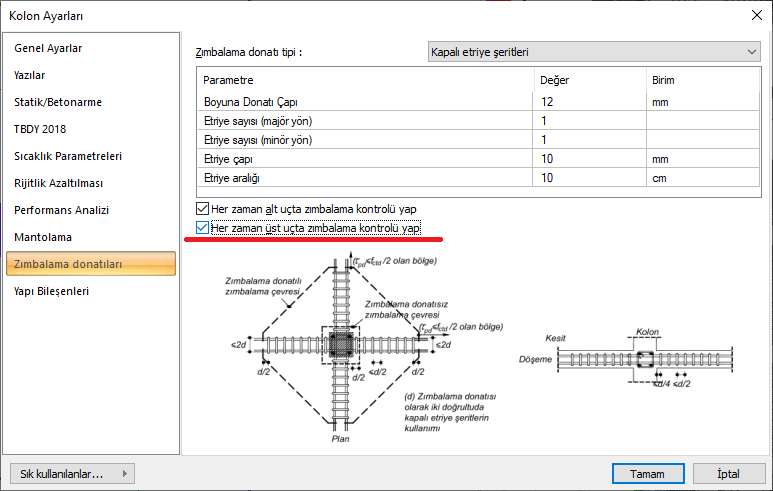The width and height of the screenshot is (773, 491).
Task: Select the Boyuna Donatı Çapı row label
Action: tap(250, 102)
